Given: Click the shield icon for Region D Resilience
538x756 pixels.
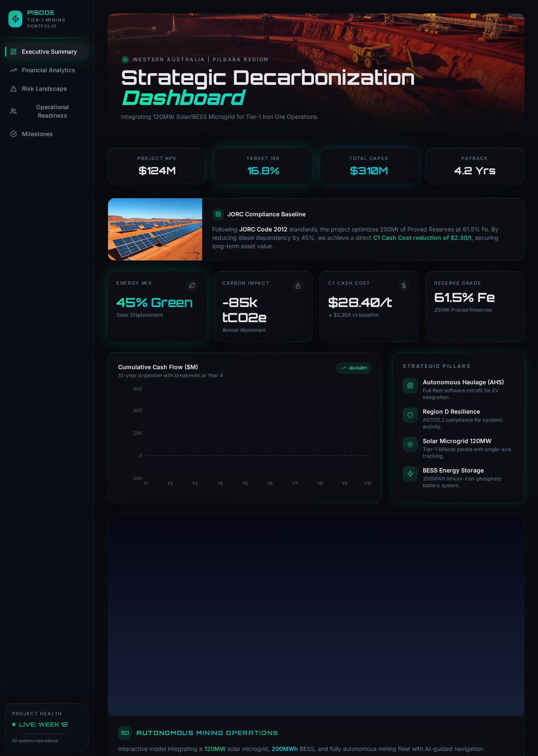Looking at the screenshot, I should click(410, 415).
